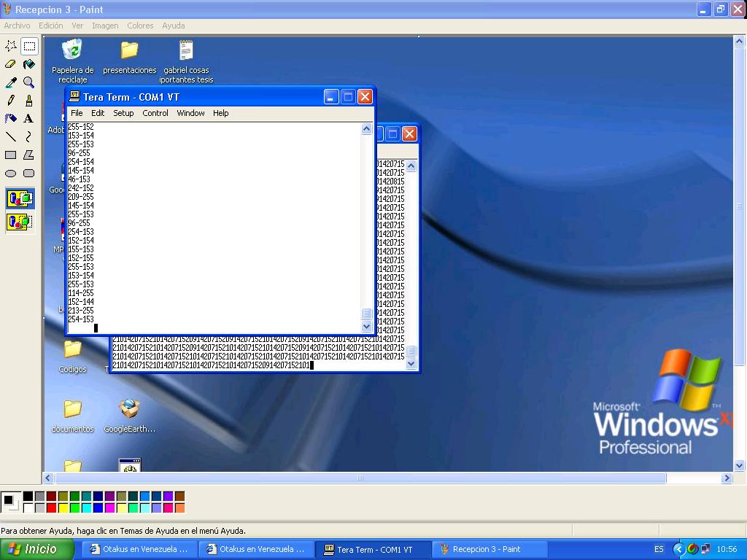Image resolution: width=747 pixels, height=560 pixels.
Task: Pick yellow in the color palette
Action: click(63, 507)
